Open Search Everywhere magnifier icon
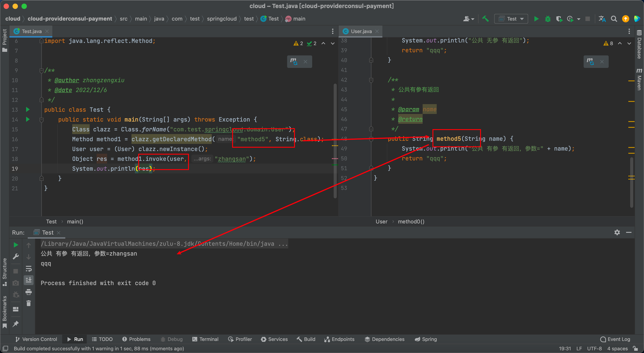 (x=614, y=19)
